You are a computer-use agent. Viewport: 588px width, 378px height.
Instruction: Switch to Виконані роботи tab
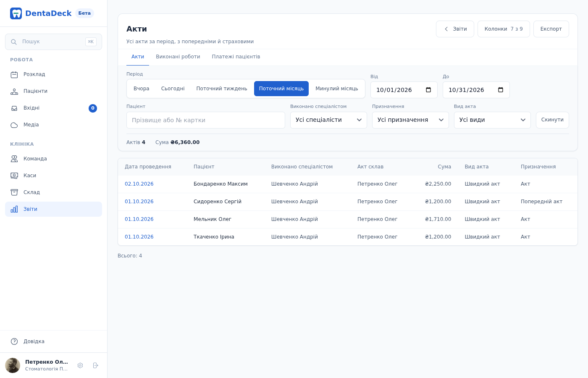(178, 57)
